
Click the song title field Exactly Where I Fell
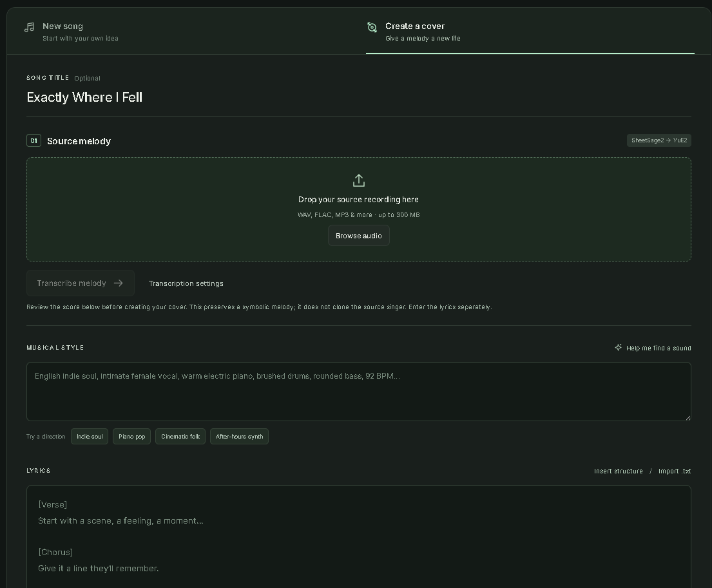[359, 97]
